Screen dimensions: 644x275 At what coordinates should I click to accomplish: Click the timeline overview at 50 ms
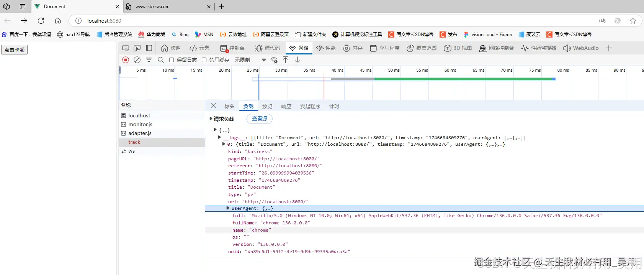pos(394,70)
